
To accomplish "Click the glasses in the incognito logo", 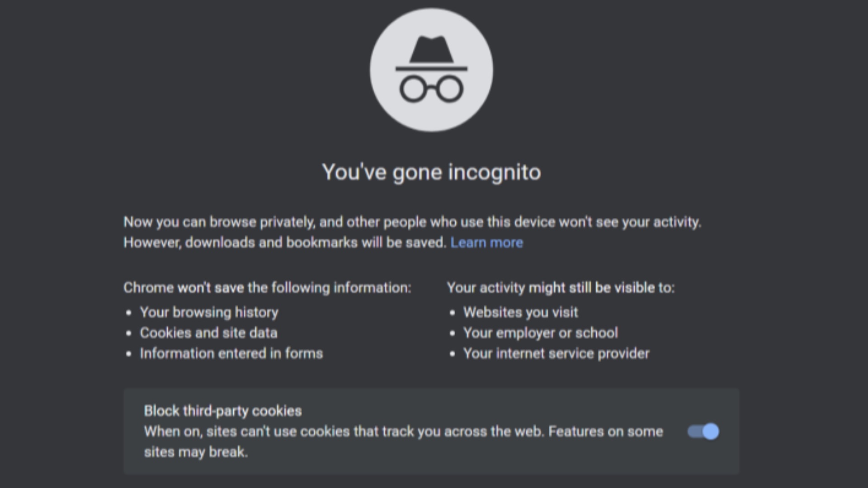I will pyautogui.click(x=431, y=89).
